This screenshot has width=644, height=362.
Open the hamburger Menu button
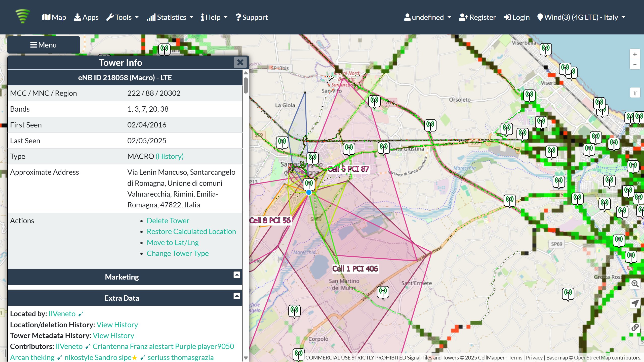pyautogui.click(x=44, y=45)
